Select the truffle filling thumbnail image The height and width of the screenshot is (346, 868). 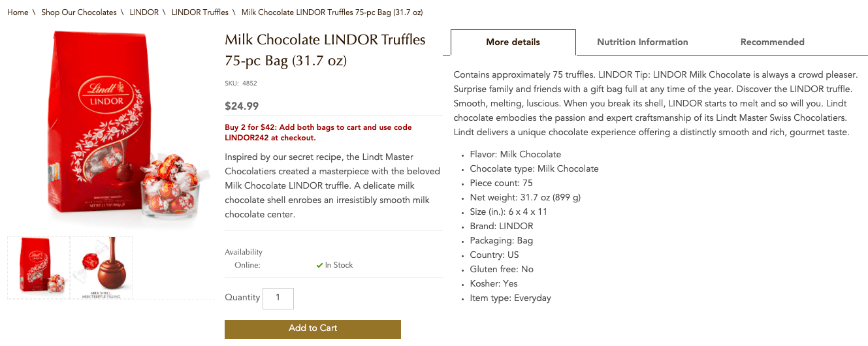tap(101, 268)
